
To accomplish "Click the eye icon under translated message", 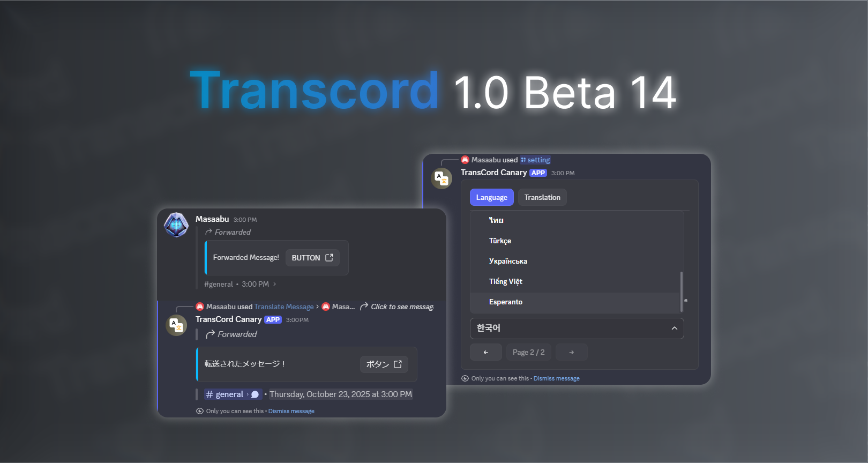I will tap(200, 411).
